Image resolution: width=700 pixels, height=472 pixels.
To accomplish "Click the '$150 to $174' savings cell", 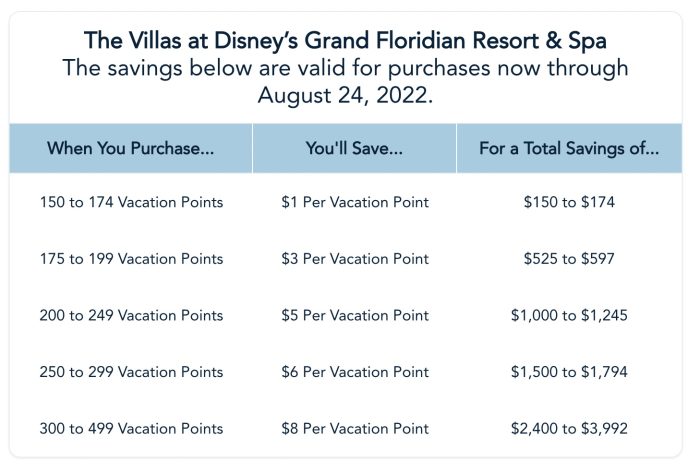I will coord(569,202).
